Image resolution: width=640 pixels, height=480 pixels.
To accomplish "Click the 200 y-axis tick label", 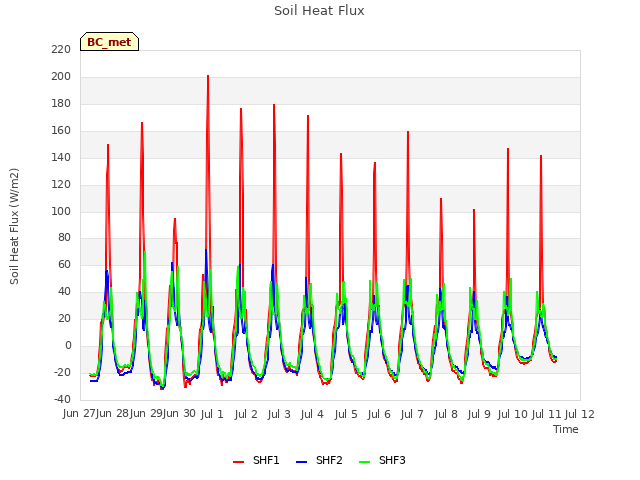I will pos(61,77).
